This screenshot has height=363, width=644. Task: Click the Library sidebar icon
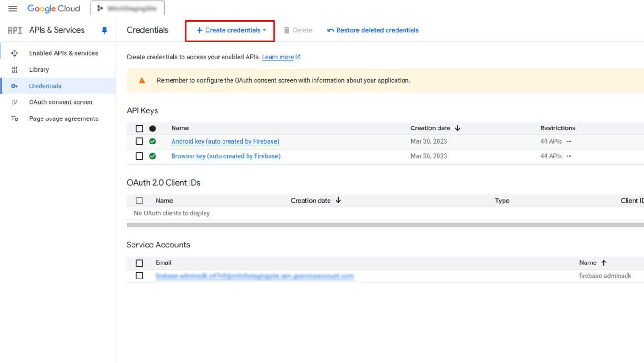(x=15, y=70)
